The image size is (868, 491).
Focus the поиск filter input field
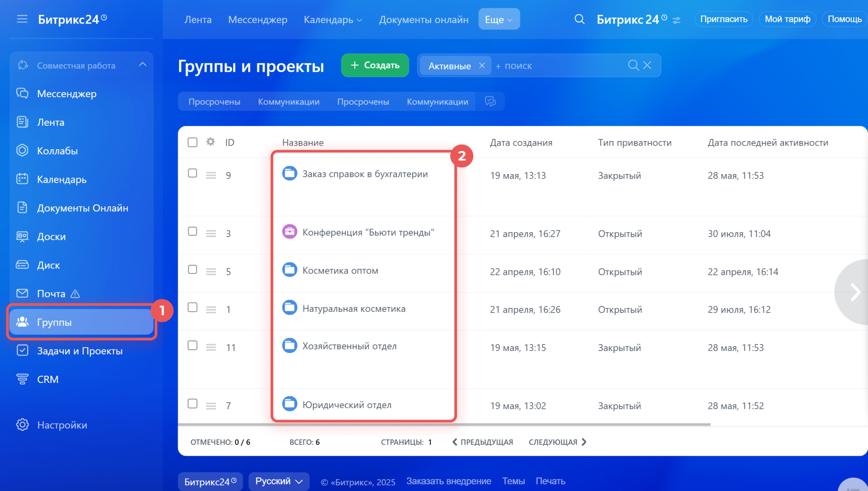(561, 66)
